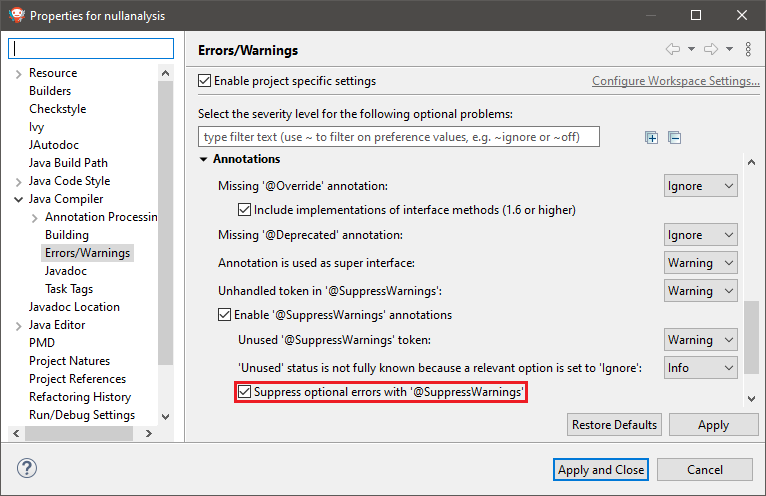This screenshot has width=766, height=496.
Task: Maximize the Properties dialog window
Action: [696, 15]
